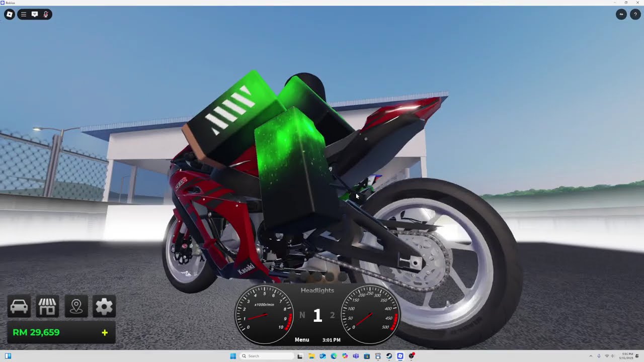Viewport: 644px width, 362px height.
Task: Click the yellow plus to add money
Action: pos(105,332)
